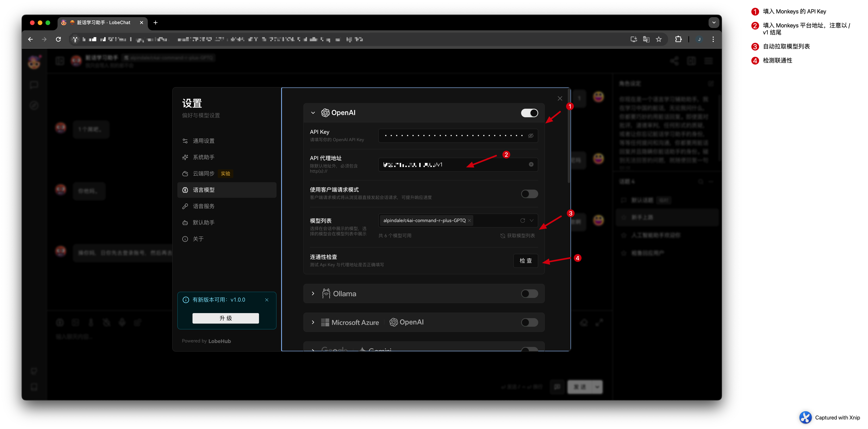Open 关于 about tab
This screenshot has height=429, width=868.
(227, 239)
